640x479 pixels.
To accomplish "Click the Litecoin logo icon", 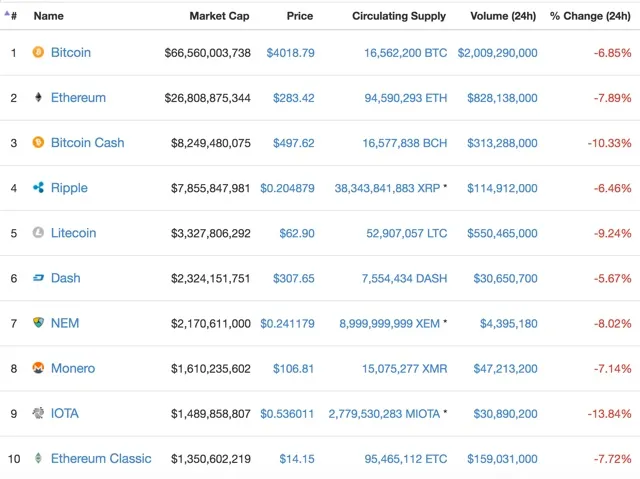I will click(38, 233).
